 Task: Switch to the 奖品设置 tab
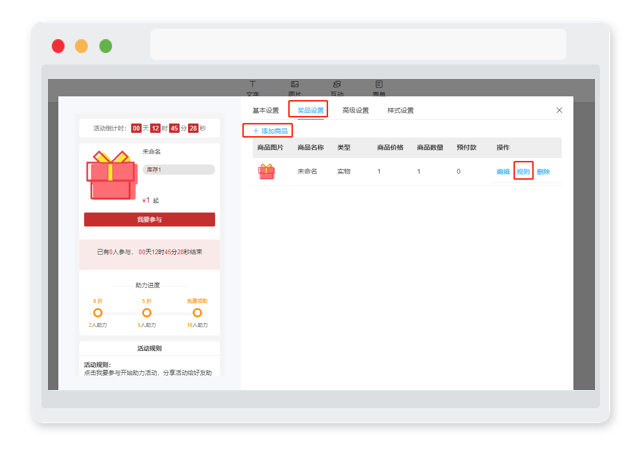click(x=310, y=110)
